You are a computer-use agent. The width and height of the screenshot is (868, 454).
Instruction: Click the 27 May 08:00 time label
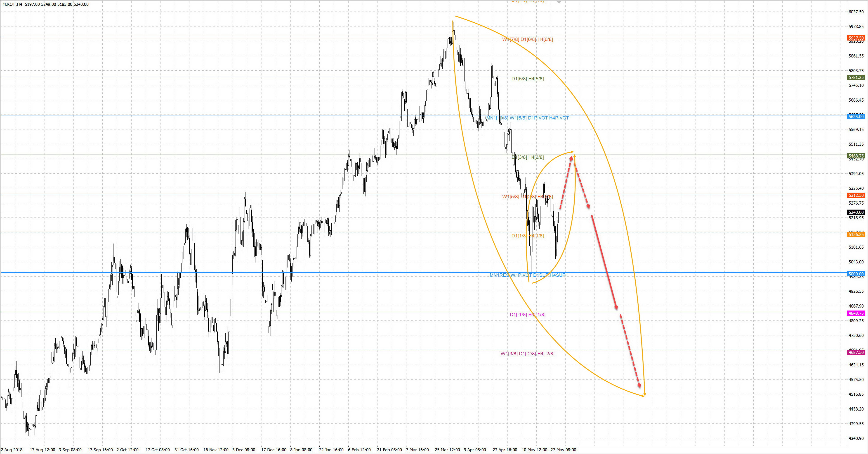click(x=563, y=450)
